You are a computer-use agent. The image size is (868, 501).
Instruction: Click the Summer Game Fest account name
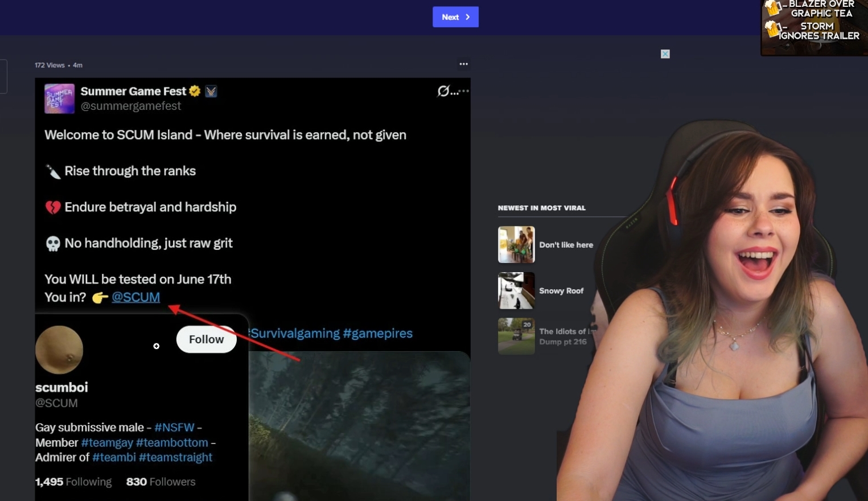pyautogui.click(x=133, y=91)
